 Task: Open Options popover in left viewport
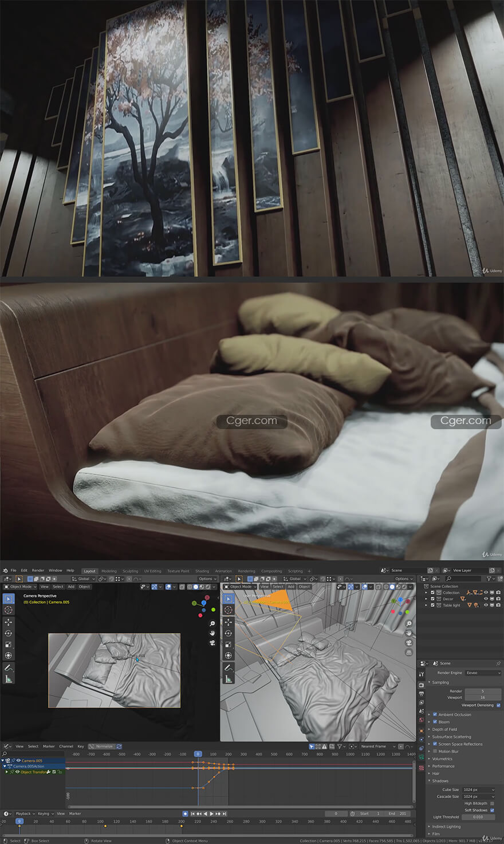point(207,579)
